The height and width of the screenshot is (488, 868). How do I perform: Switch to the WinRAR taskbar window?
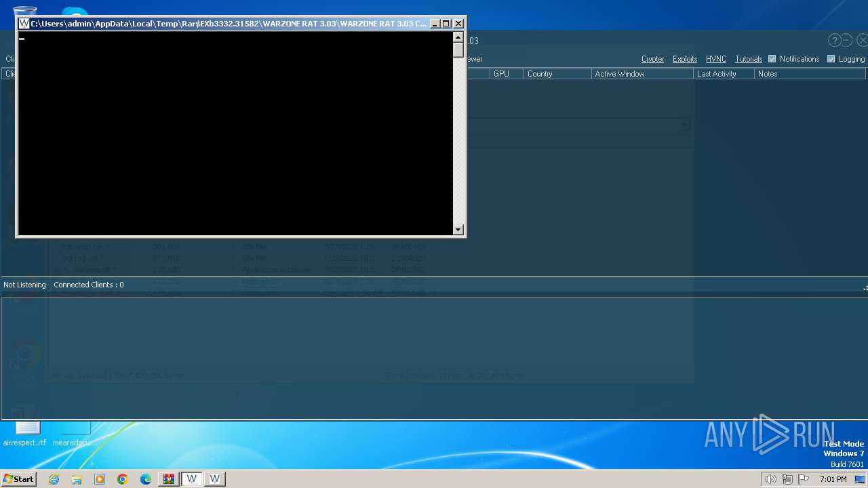pos(168,479)
